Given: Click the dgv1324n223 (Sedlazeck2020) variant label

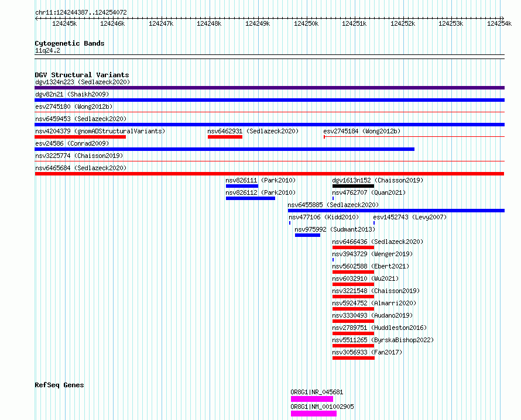Looking at the screenshot, I should pyautogui.click(x=83, y=82).
